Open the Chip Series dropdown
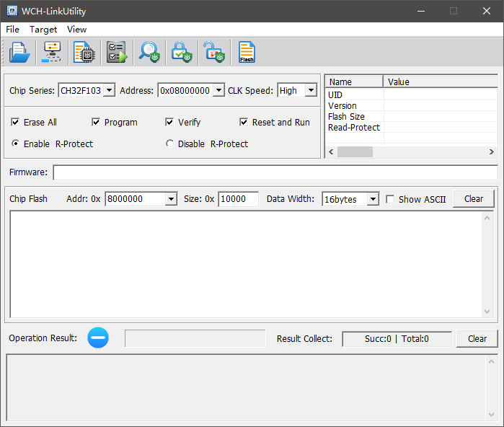Image resolution: width=504 pixels, height=427 pixels. click(110, 90)
